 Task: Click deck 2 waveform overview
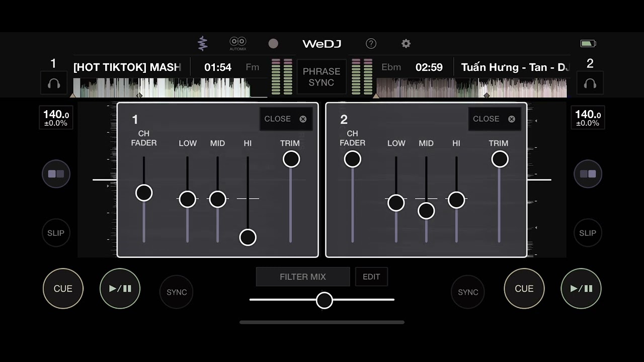click(x=471, y=87)
